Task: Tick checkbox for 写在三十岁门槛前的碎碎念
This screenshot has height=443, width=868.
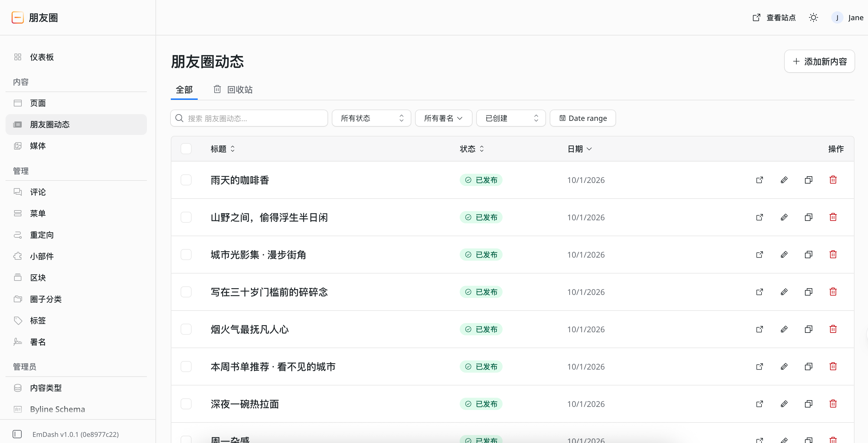Action: pos(186,292)
